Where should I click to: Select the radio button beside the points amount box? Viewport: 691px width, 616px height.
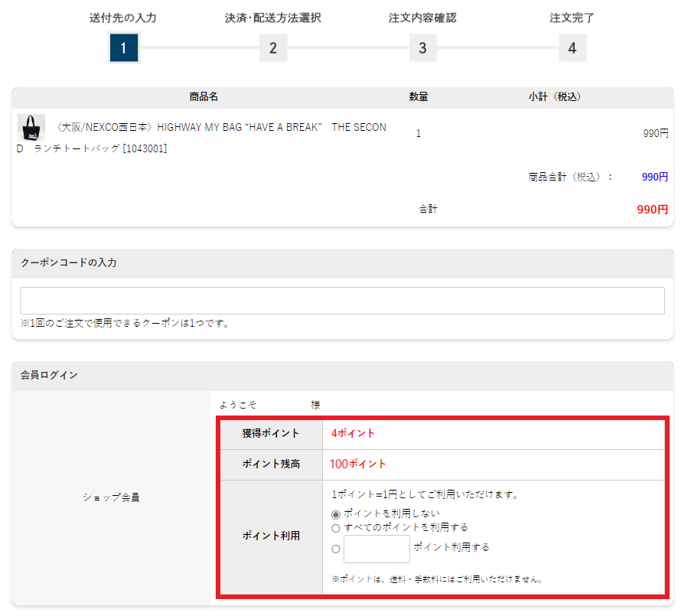[x=336, y=549]
